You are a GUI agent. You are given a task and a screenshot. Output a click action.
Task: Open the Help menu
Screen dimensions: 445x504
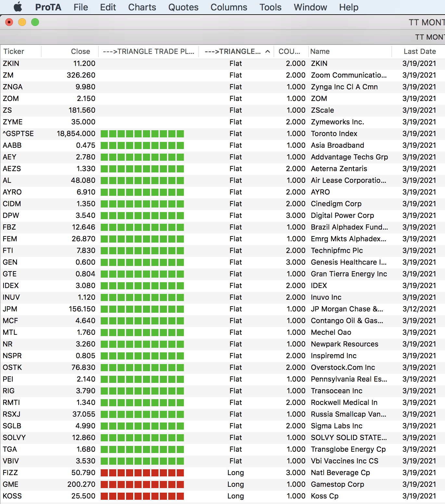coord(349,7)
